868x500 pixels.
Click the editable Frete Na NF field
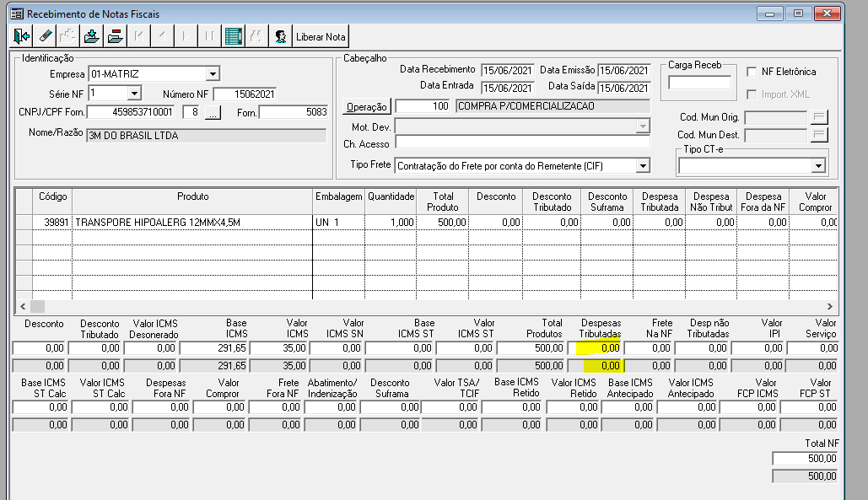pos(648,348)
